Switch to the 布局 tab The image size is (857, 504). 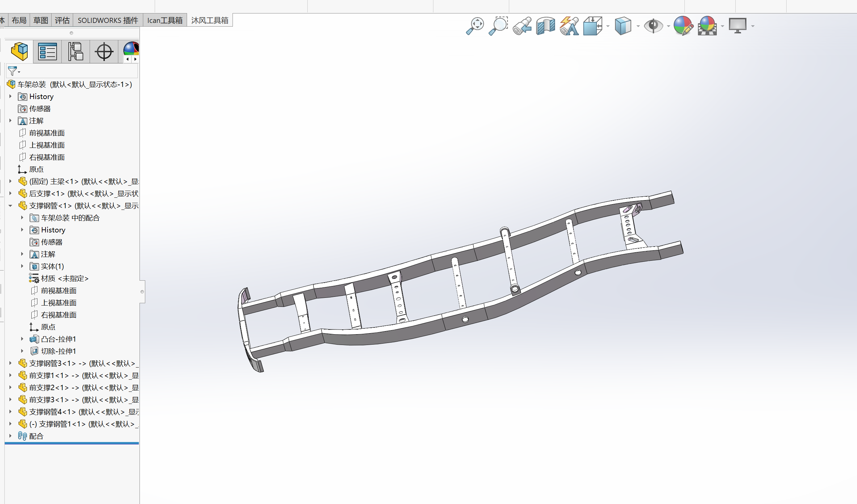point(19,21)
